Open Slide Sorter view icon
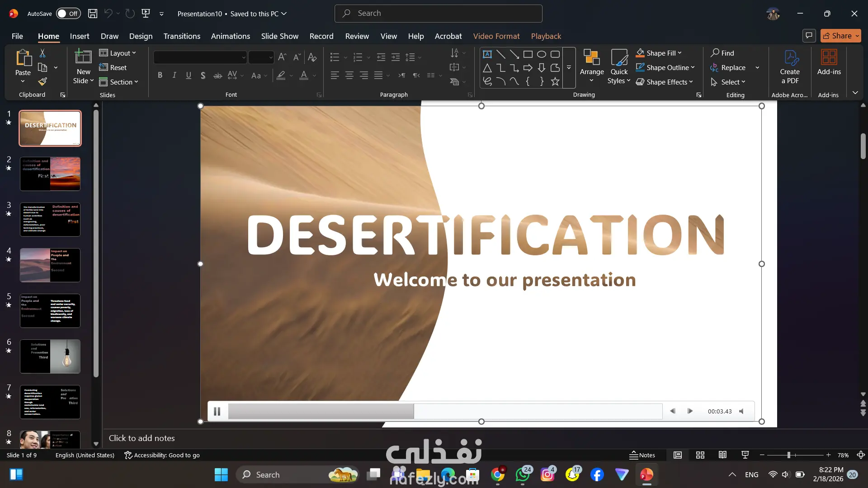This screenshot has width=868, height=488. click(700, 455)
